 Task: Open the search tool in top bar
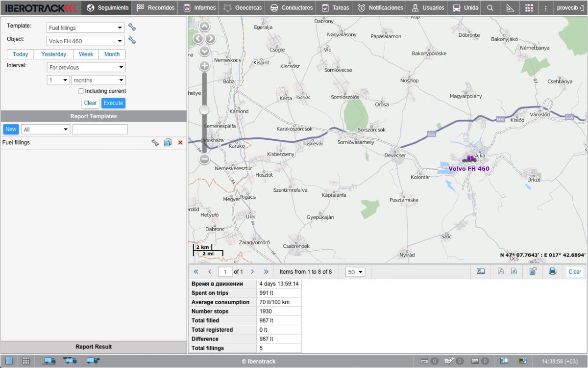click(x=490, y=8)
